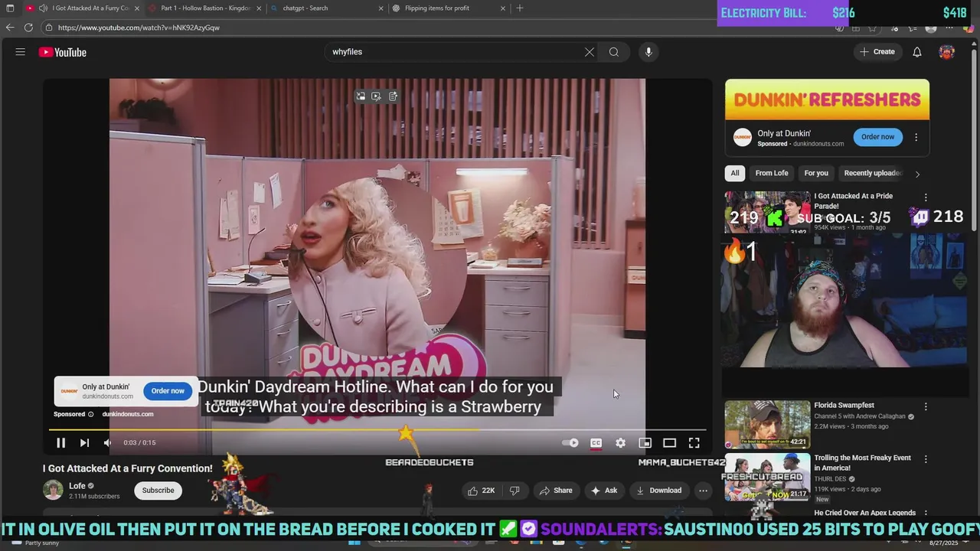Run the search with the magnifier icon

click(x=614, y=52)
